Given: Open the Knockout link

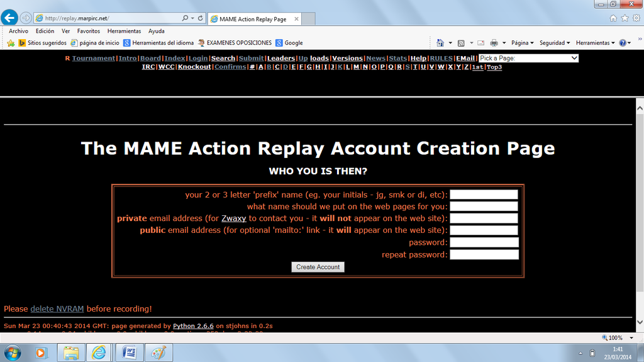Looking at the screenshot, I should click(194, 67).
